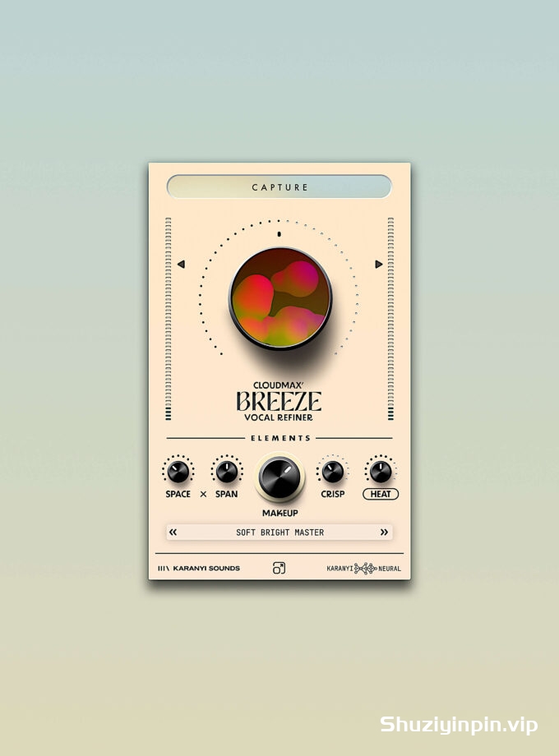Click the VOCAL REFINER subtitle
The height and width of the screenshot is (756, 559).
pyautogui.click(x=279, y=417)
